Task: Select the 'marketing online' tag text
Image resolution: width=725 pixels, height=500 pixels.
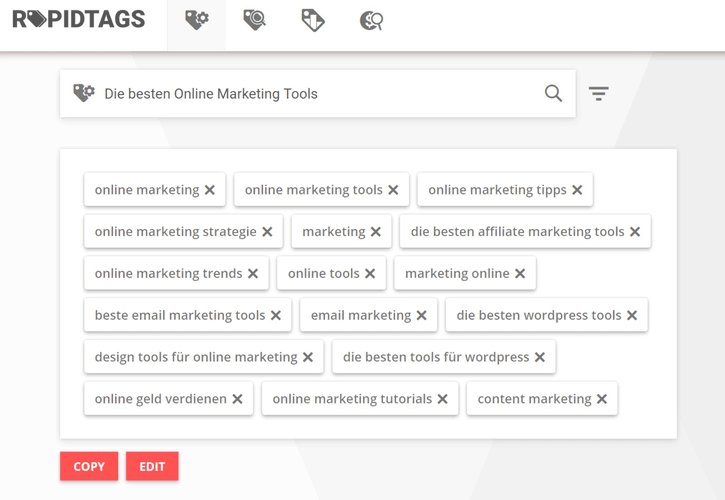Action: pos(457,274)
